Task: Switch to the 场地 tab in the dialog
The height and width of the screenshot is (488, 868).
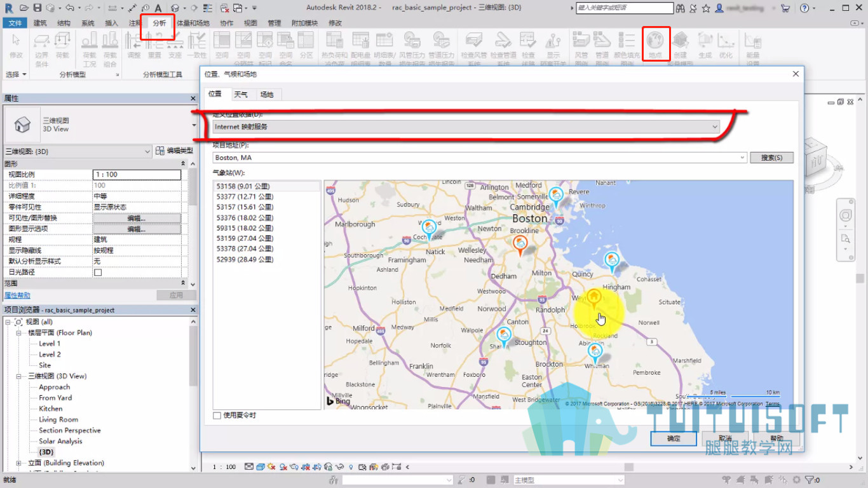Action: click(x=267, y=95)
